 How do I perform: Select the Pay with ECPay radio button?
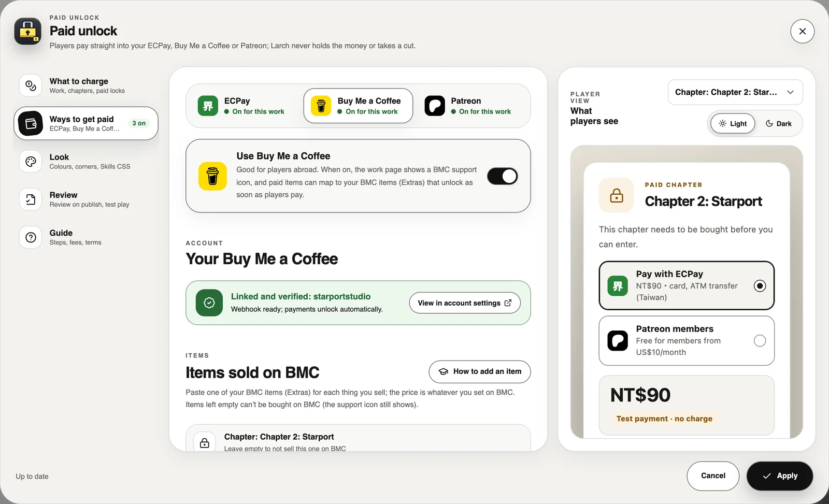760,286
